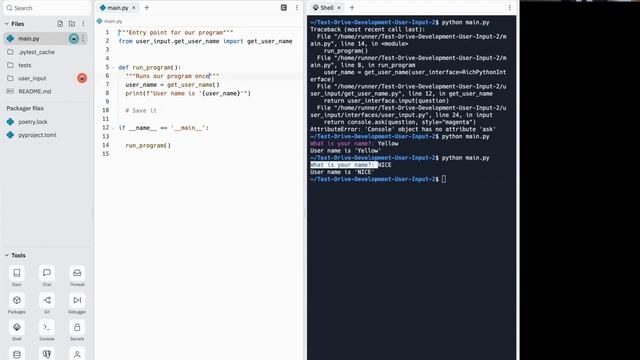The height and width of the screenshot is (360, 640).
Task: Open the Threads tool
Action: click(x=77, y=273)
